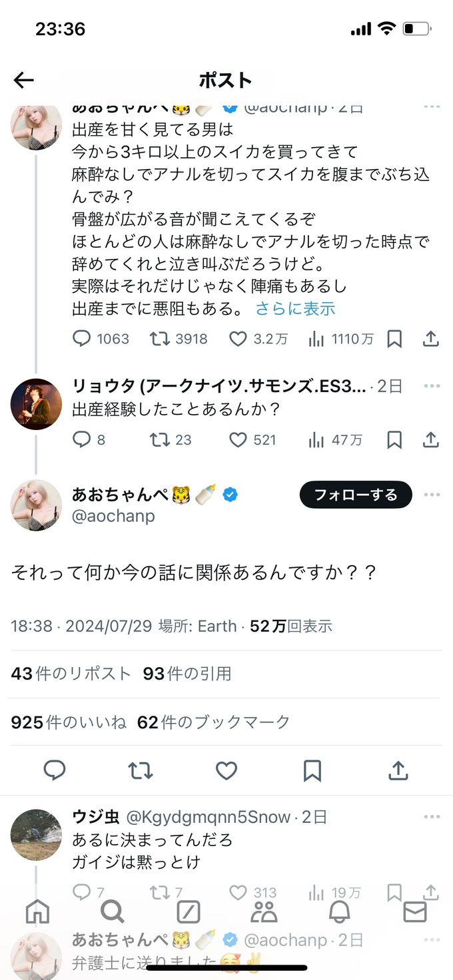Open the Notifications bell
453x980 pixels.
tap(340, 912)
